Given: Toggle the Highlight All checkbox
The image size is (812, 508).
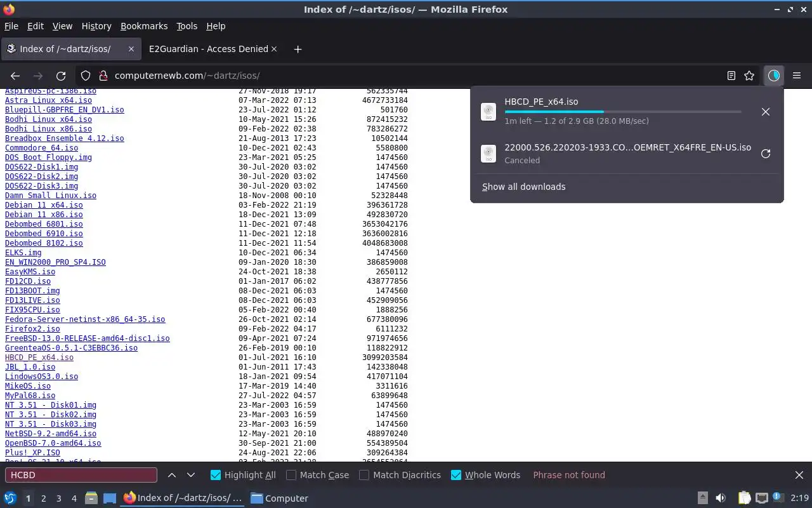Looking at the screenshot, I should pos(215,475).
